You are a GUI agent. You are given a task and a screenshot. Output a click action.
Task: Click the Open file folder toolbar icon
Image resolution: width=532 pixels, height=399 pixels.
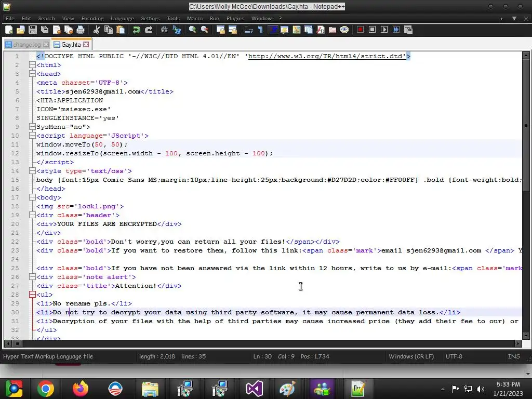[x=21, y=30]
